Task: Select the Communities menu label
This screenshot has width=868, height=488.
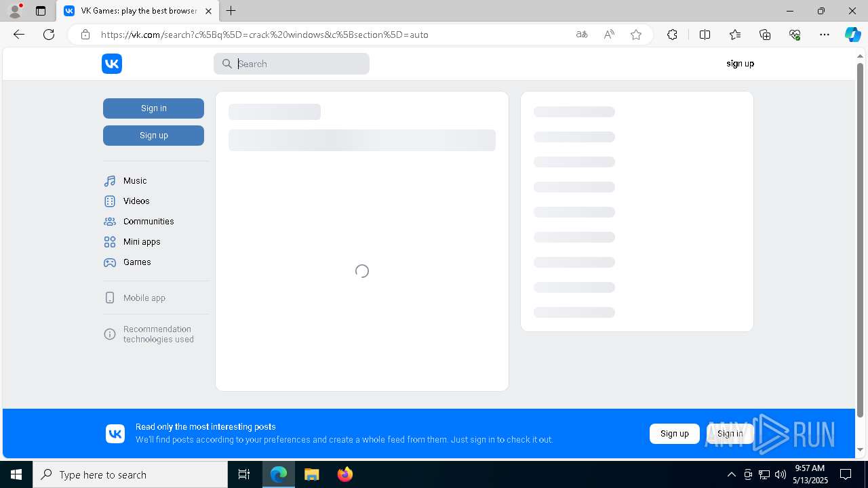Action: click(x=149, y=222)
